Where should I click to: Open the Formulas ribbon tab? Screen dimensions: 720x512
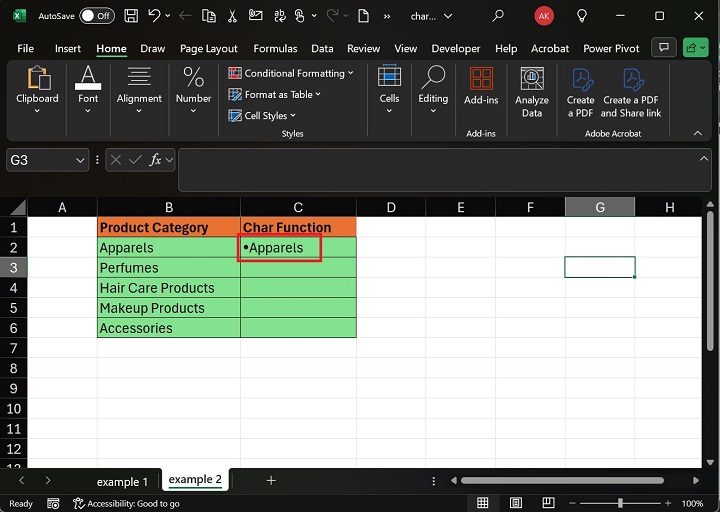pyautogui.click(x=275, y=48)
